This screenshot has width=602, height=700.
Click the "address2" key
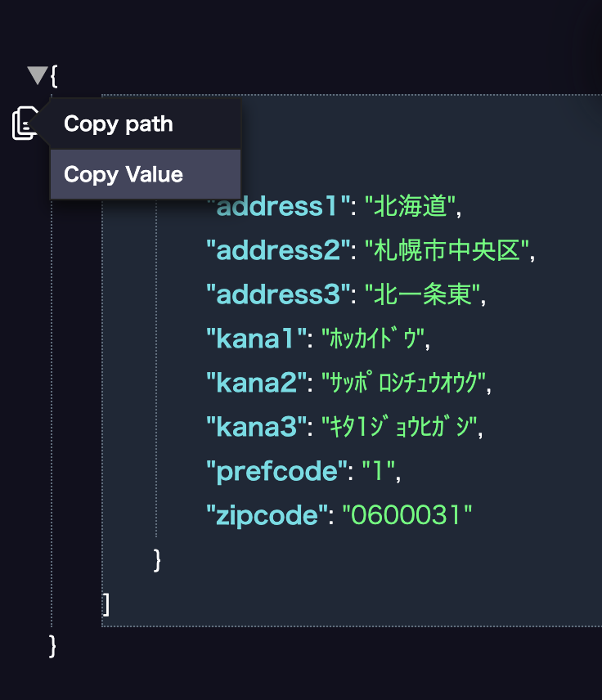click(278, 250)
